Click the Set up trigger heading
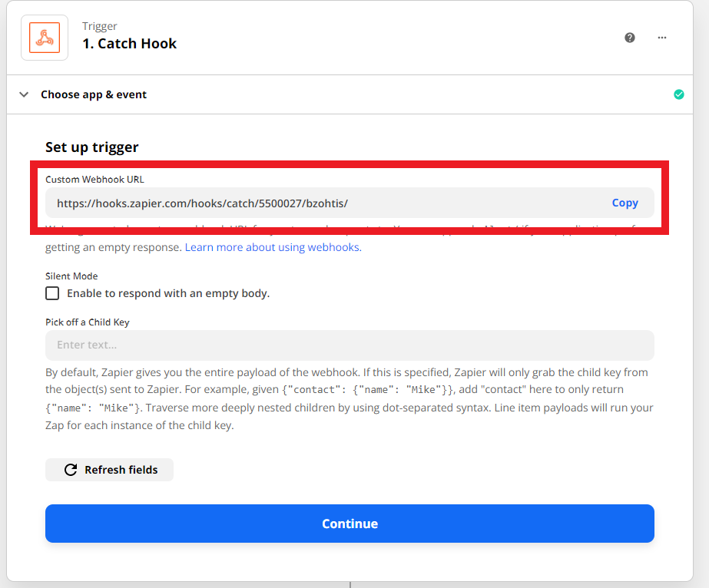 coord(91,147)
